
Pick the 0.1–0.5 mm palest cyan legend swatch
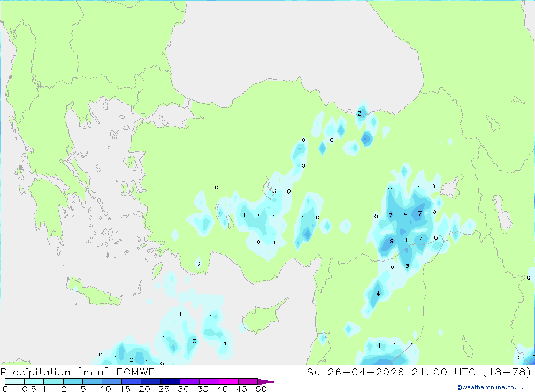point(14,381)
